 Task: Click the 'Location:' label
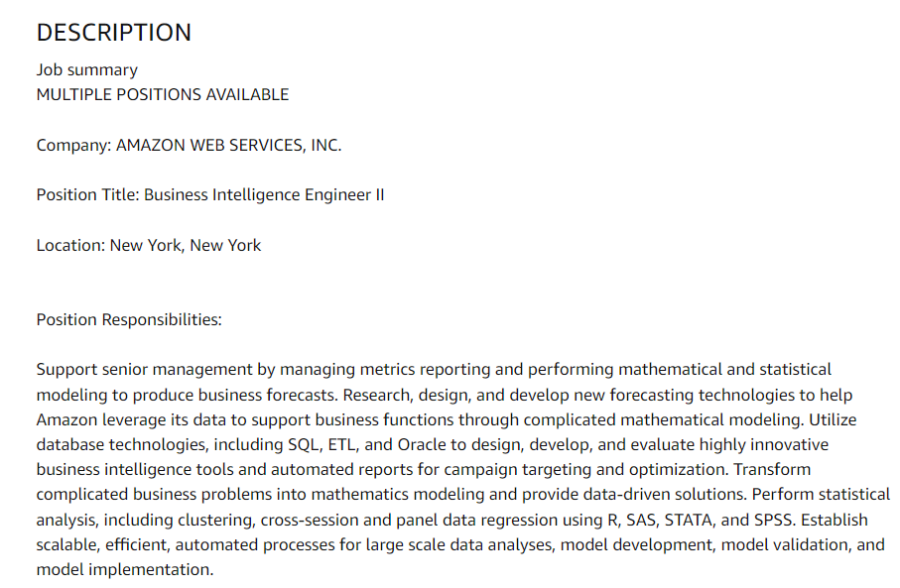coord(70,246)
